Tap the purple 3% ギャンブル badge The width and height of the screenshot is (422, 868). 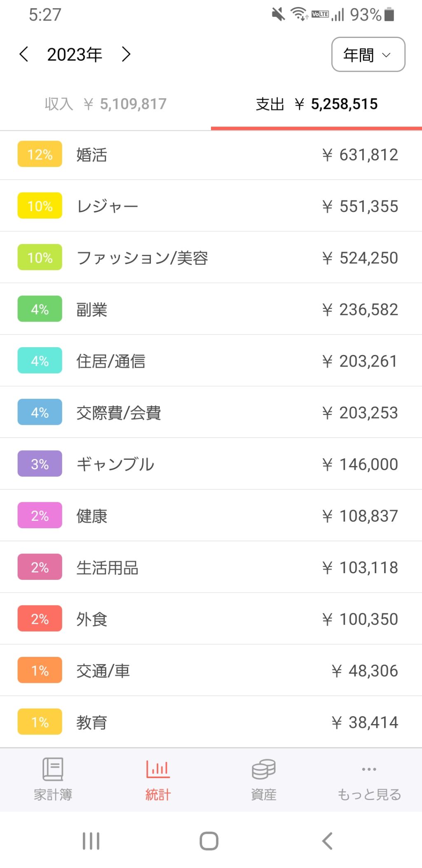tap(40, 464)
